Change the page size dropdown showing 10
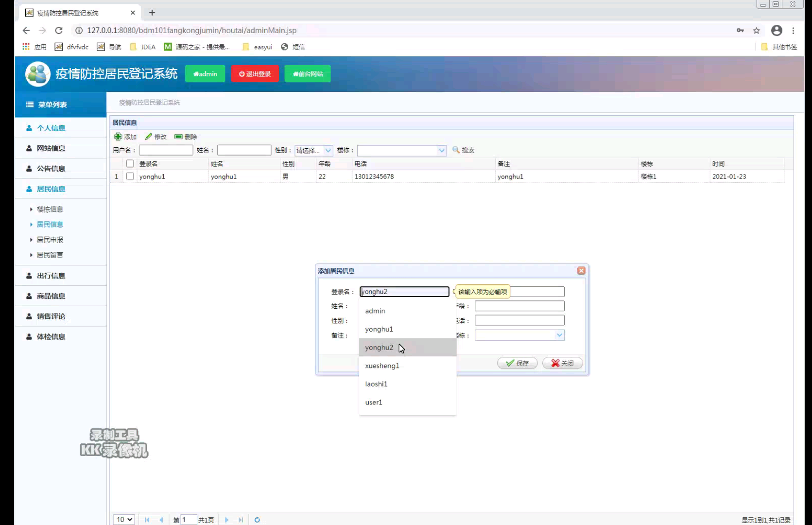 (124, 520)
